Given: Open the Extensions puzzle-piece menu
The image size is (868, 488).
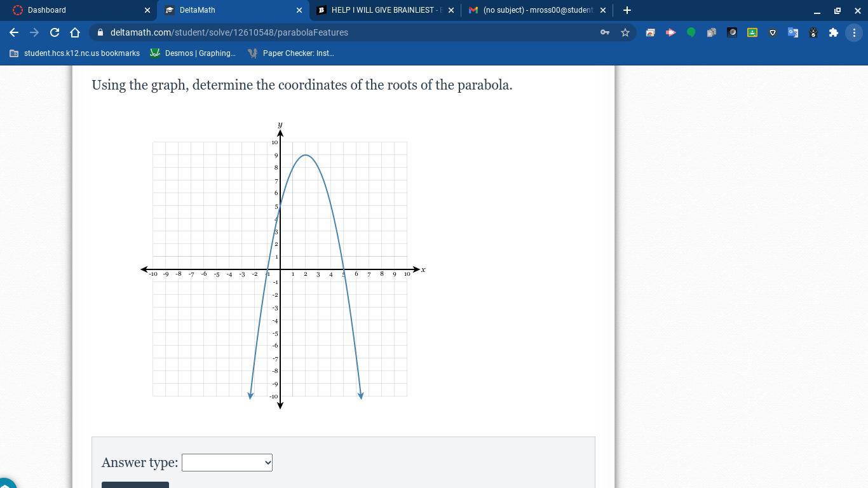Looking at the screenshot, I should (x=834, y=32).
